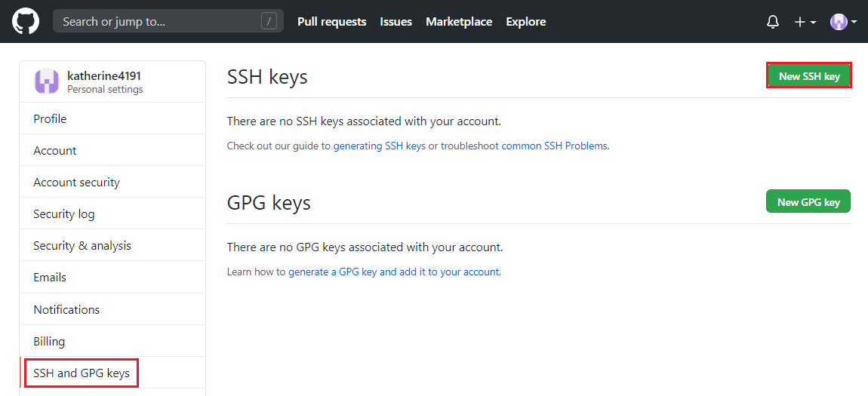Open the Issues page

(396, 22)
